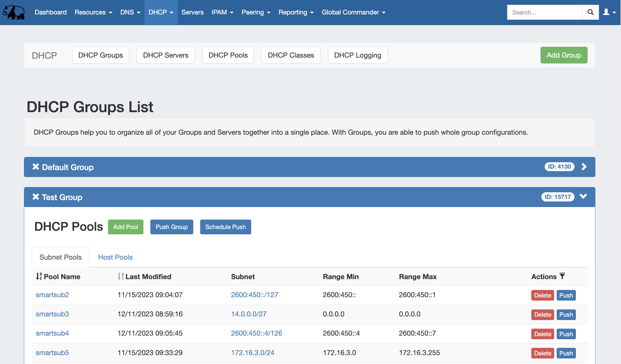Collapse the Test Group chevron

583,196
